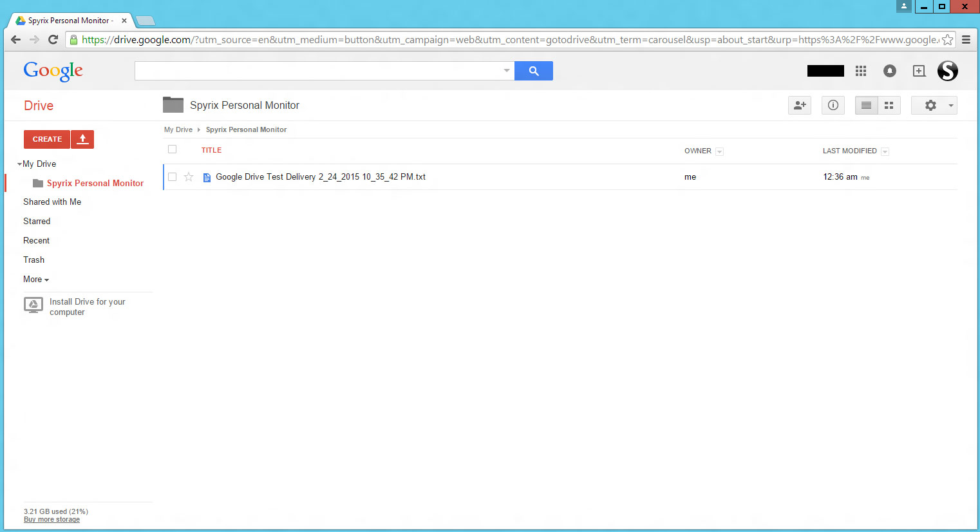
Task: Go forward with the browser forward arrow
Action: click(34, 40)
